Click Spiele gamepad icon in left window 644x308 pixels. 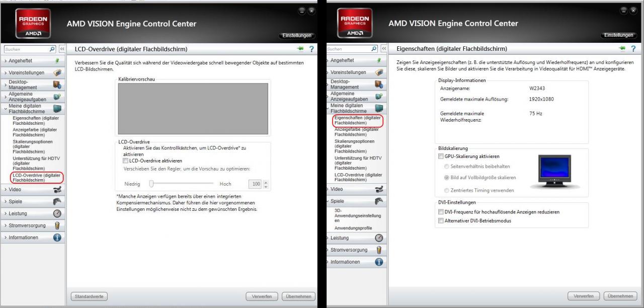(x=57, y=201)
